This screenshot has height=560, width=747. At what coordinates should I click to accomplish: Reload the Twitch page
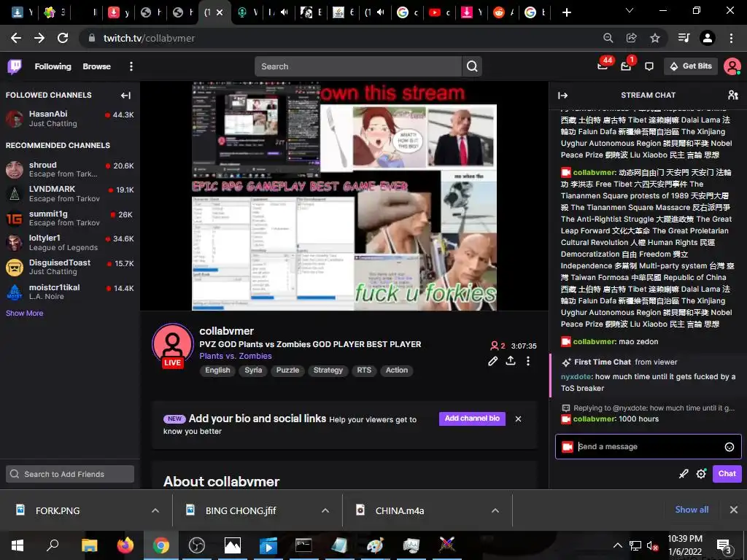tap(63, 38)
